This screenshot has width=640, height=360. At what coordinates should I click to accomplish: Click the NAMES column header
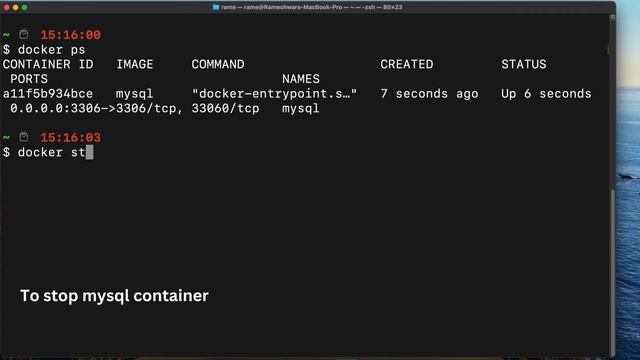(301, 79)
